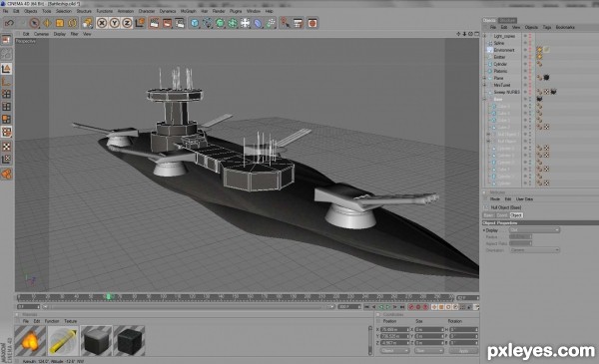Viewport: 599px width, 364px height.
Task: Select the Sweep NURBS object in the tree
Action: 506,92
